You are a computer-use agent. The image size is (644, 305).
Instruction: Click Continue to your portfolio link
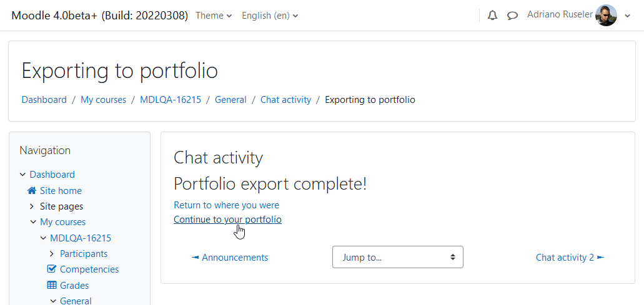point(227,220)
